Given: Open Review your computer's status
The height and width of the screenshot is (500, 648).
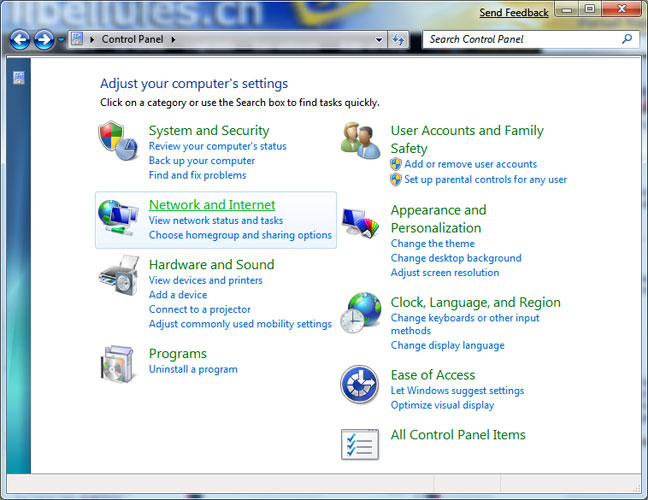Looking at the screenshot, I should 217,146.
